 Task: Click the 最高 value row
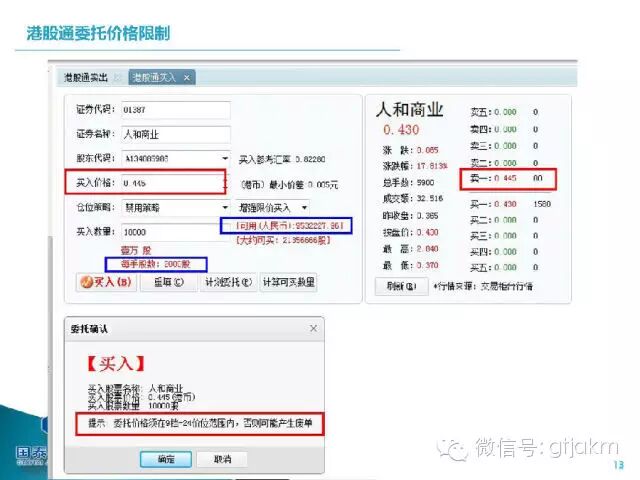pyautogui.click(x=410, y=249)
